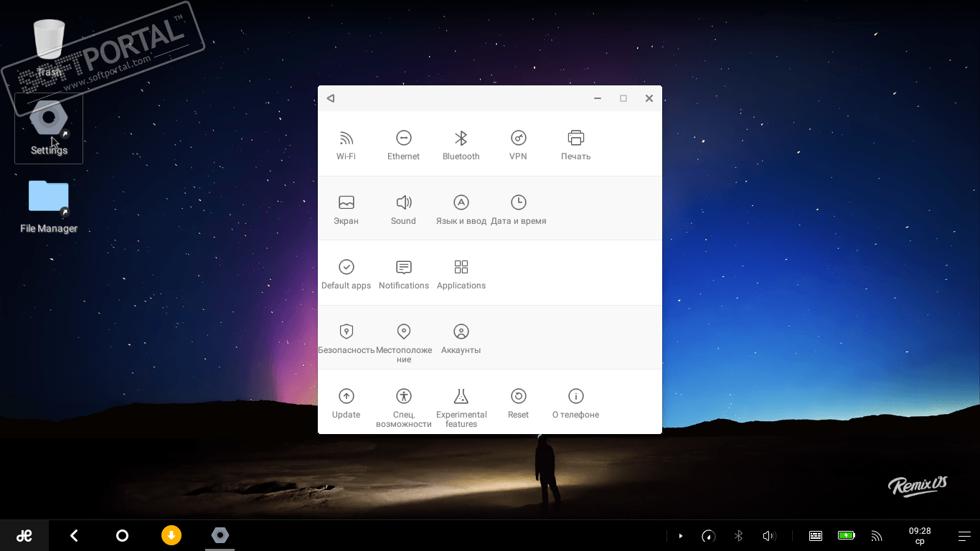Expand the hidden system tray icons arrow
Viewport: 980px width, 551px height.
(x=681, y=535)
